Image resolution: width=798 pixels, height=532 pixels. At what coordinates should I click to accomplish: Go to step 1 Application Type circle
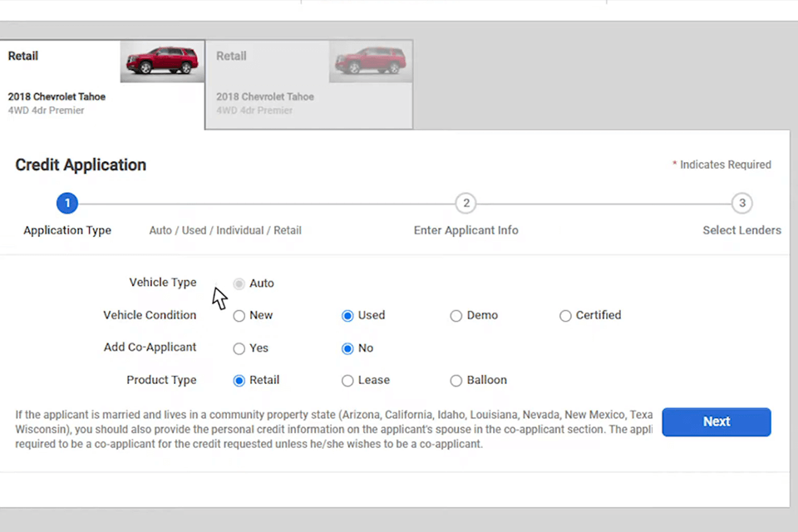coord(67,203)
